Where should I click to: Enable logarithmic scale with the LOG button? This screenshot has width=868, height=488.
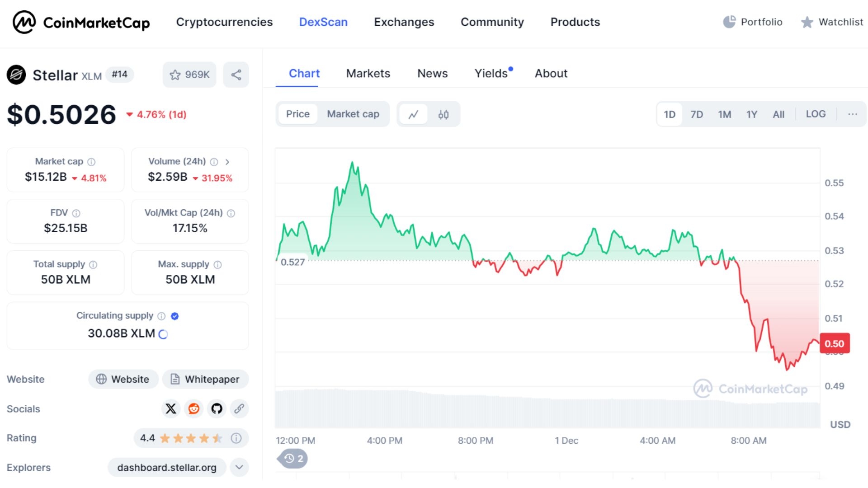pos(816,114)
